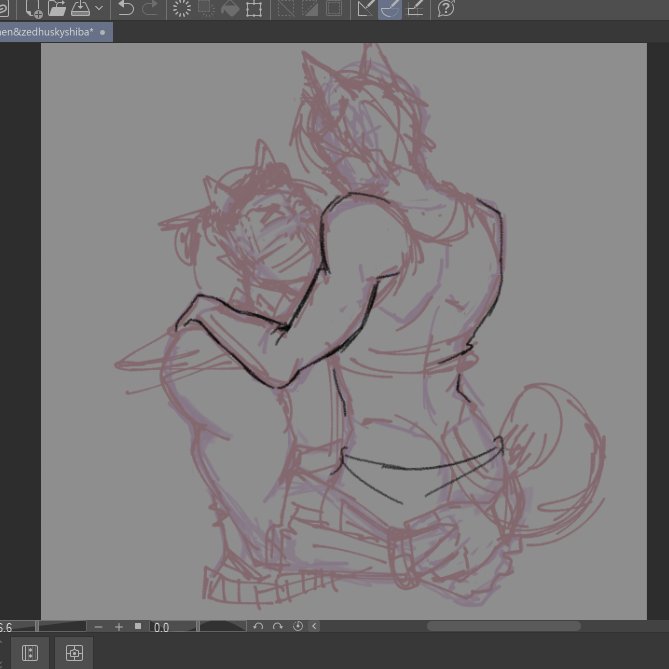This screenshot has width=669, height=669.
Task: Save the file with the Save icon
Action: [81, 8]
